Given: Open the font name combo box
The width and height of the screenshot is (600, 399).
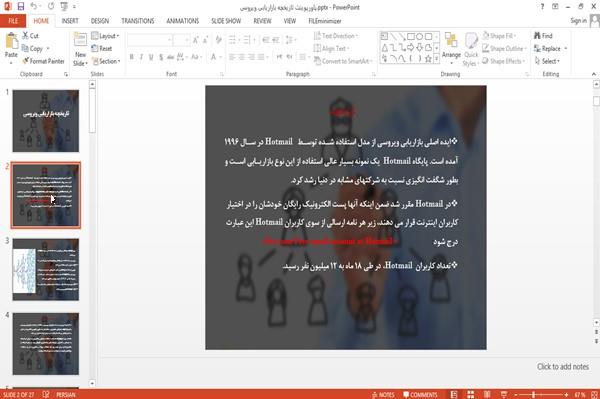Looking at the screenshot, I should click(x=150, y=40).
